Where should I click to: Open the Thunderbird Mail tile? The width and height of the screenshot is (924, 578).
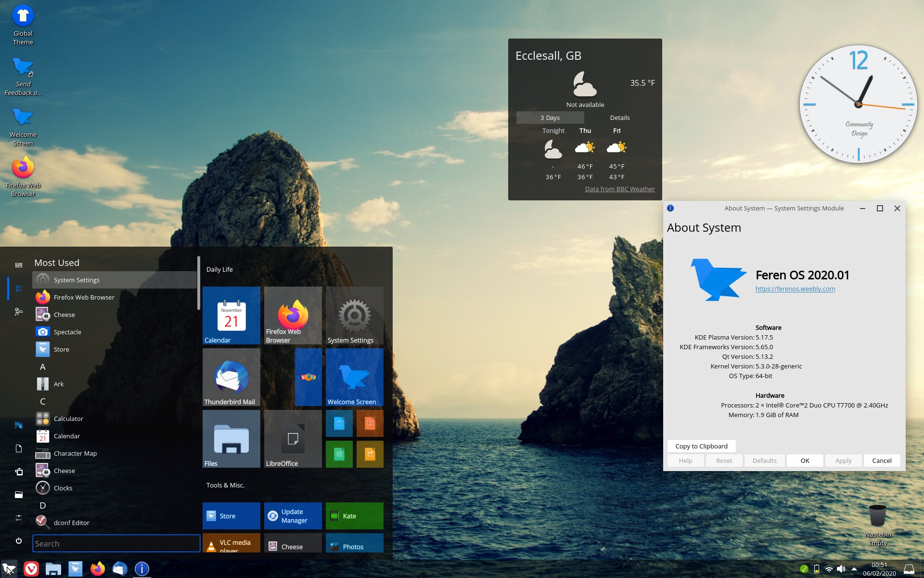(231, 377)
